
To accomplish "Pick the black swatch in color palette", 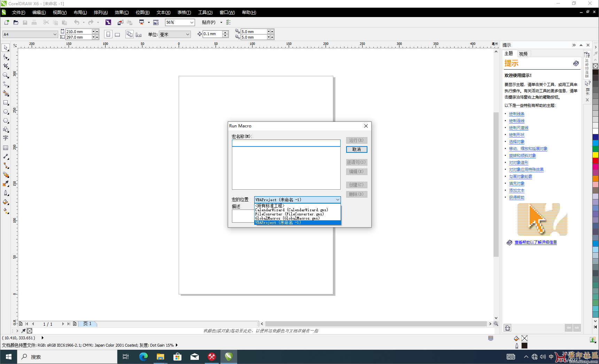I will pos(596,72).
